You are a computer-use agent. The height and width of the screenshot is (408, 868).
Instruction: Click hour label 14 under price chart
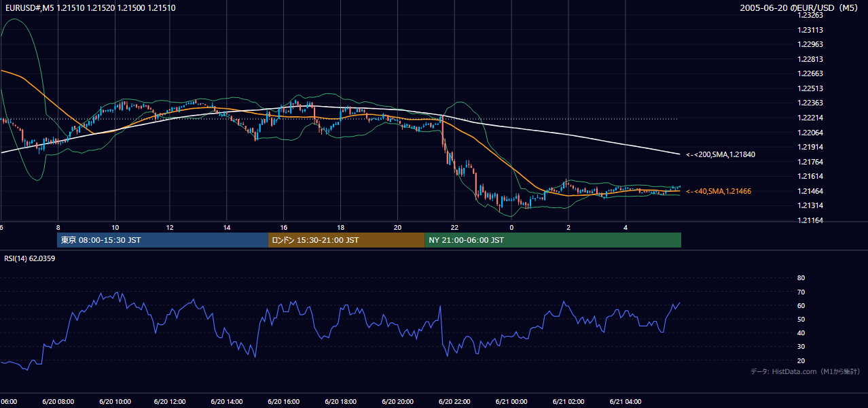[x=228, y=227]
